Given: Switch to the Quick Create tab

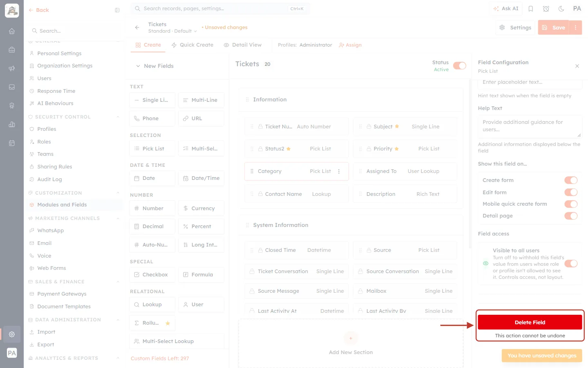Looking at the screenshot, I should 192,45.
